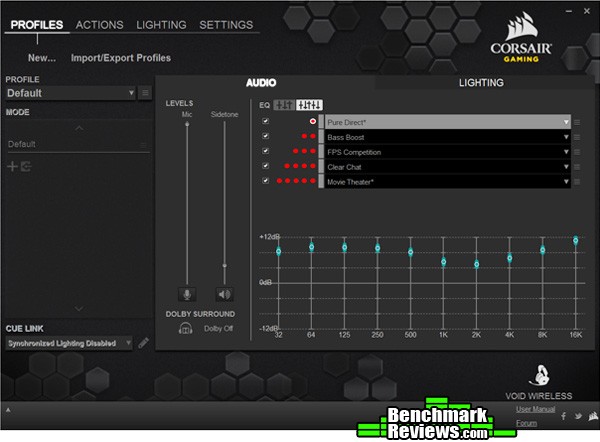Expand the bottom panel with up arrow
600x442 pixels.
pos(8,410)
